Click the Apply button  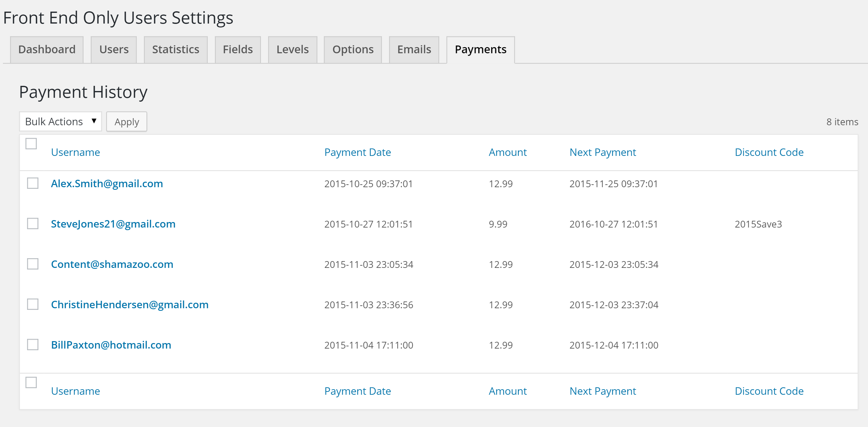click(x=126, y=121)
